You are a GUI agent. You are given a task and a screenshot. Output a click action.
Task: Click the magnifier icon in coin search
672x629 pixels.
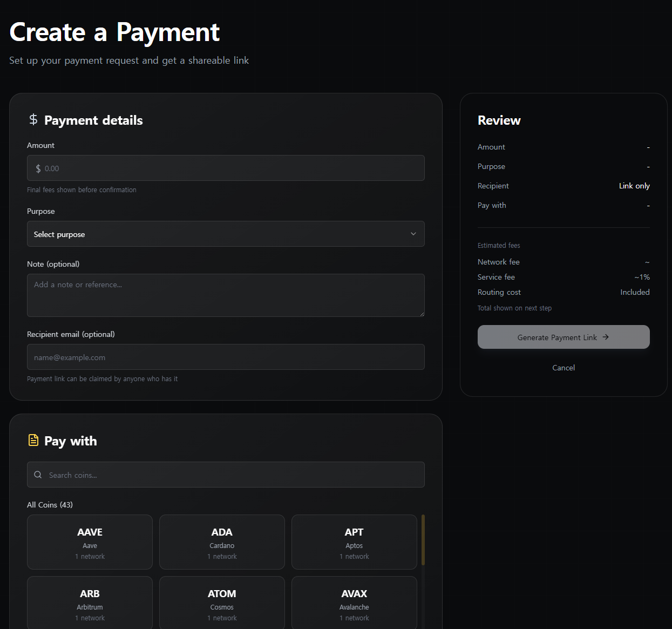pos(38,475)
